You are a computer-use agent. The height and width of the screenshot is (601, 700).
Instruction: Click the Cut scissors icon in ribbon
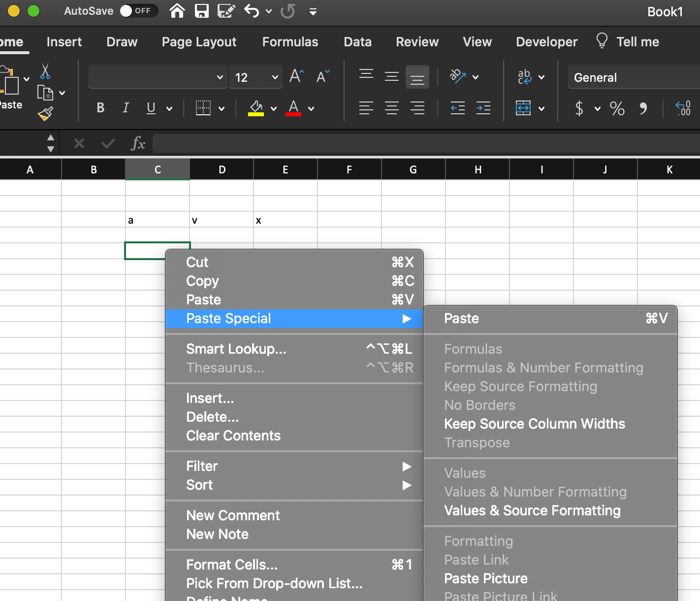pos(45,71)
